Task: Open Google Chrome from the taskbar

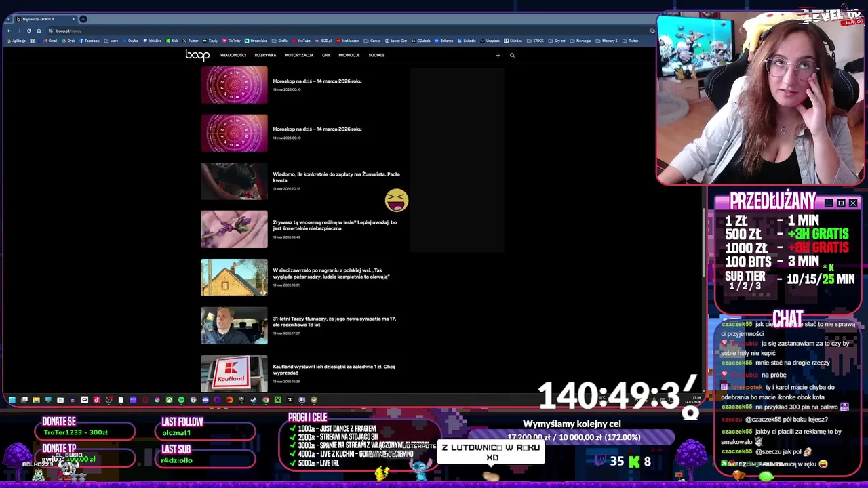Action: click(266, 400)
